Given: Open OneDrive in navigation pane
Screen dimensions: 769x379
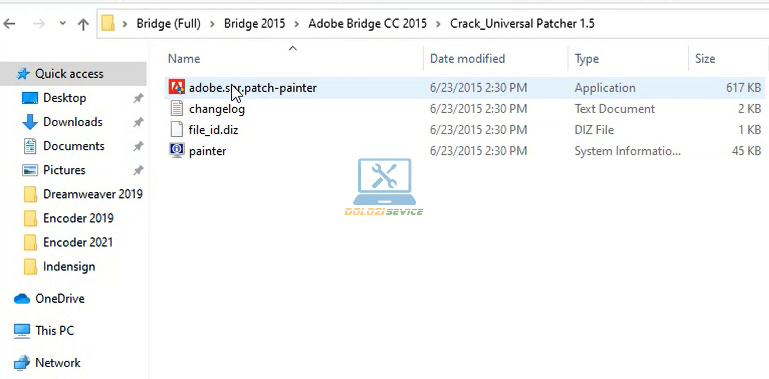Looking at the screenshot, I should tap(59, 299).
